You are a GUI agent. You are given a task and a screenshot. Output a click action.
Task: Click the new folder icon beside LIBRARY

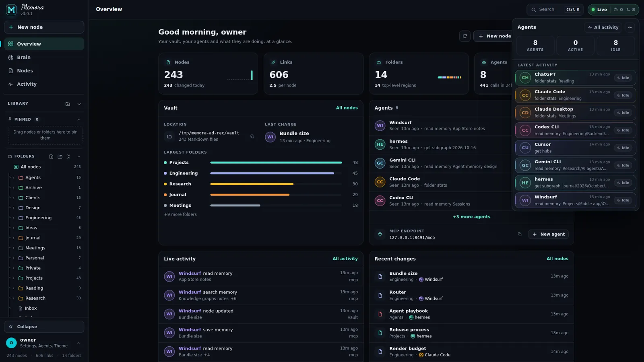(68, 104)
